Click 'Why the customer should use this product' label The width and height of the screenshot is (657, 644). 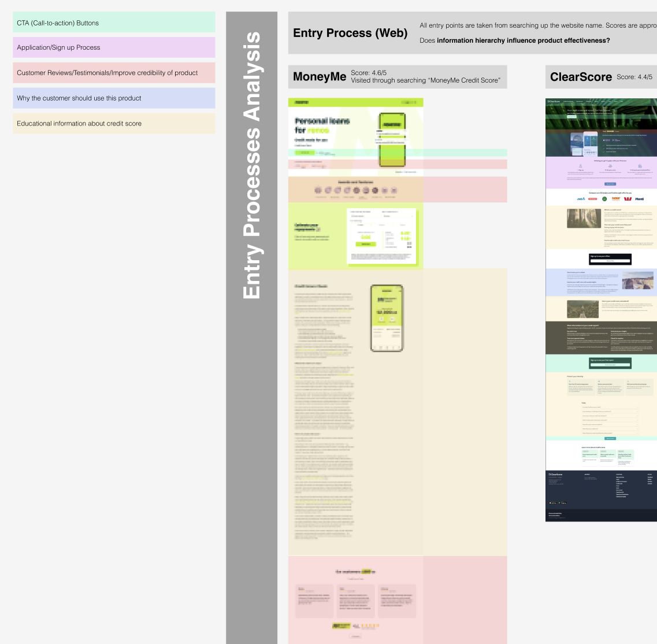[79, 98]
